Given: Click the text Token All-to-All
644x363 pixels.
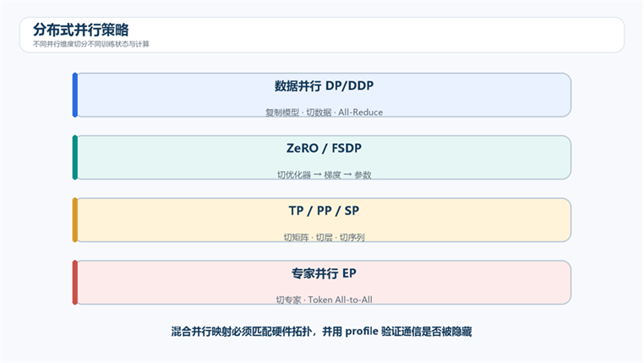Looking at the screenshot, I should [340, 300].
